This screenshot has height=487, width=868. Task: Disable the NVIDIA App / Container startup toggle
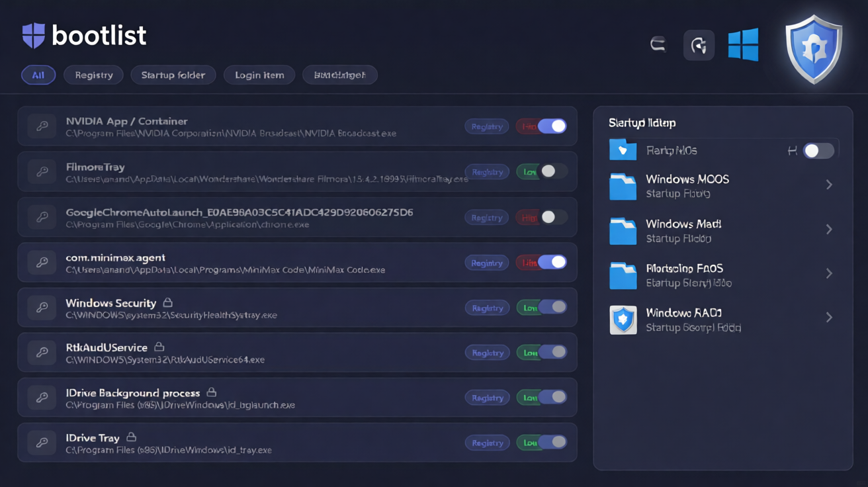coord(552,126)
